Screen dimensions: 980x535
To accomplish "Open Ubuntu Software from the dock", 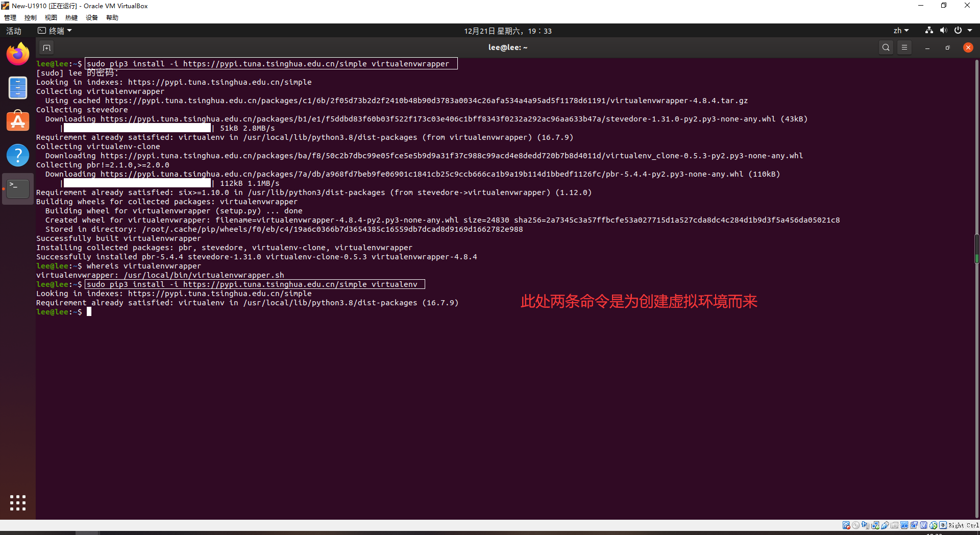I will 18,121.
